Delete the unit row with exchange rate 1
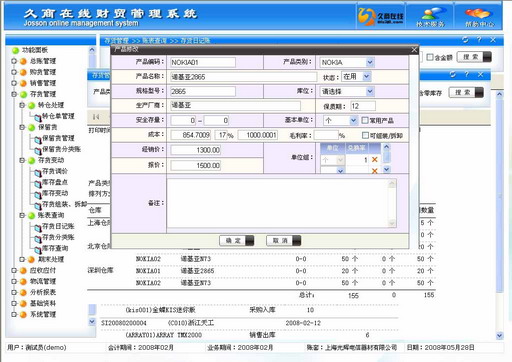 point(375,160)
